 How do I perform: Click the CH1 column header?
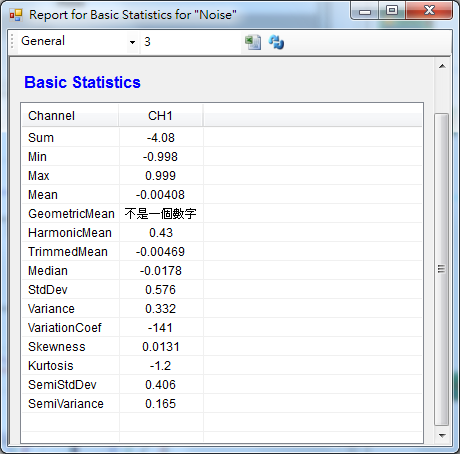click(161, 116)
